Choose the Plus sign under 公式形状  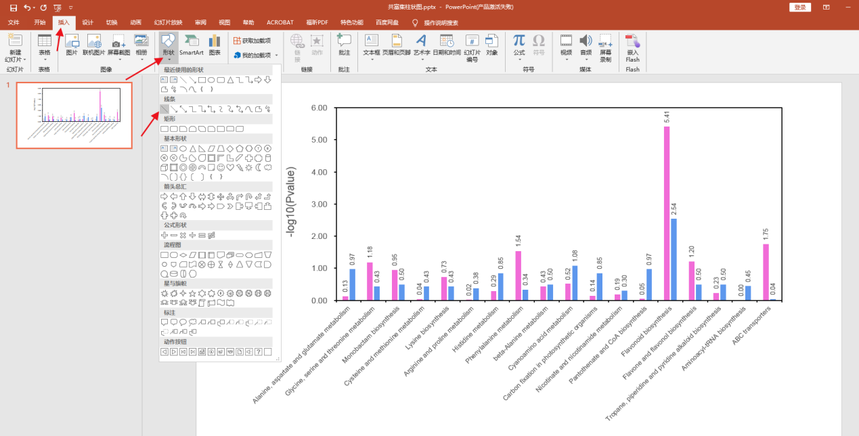click(164, 235)
